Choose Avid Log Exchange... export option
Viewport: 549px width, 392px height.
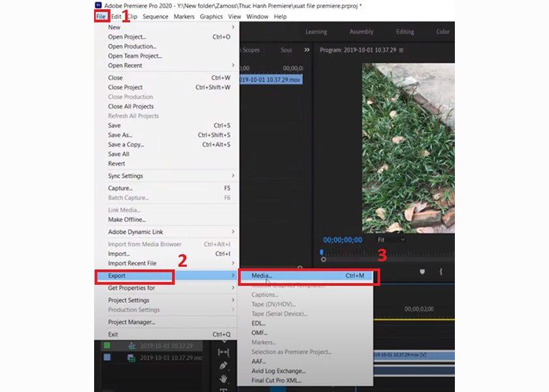coord(305,370)
